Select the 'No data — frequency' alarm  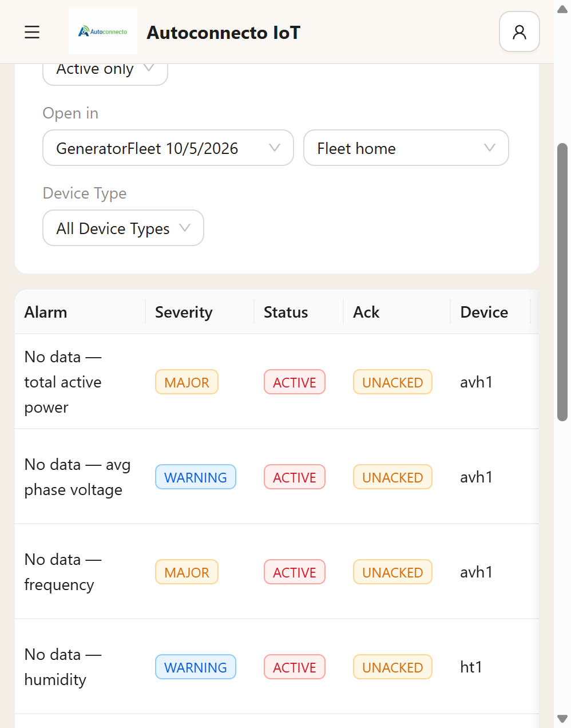pos(63,572)
